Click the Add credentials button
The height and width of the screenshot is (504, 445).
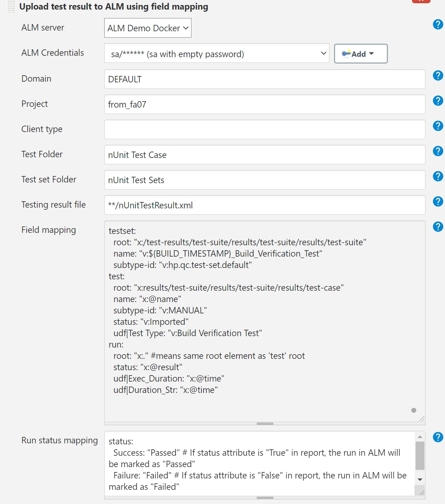[x=361, y=54]
